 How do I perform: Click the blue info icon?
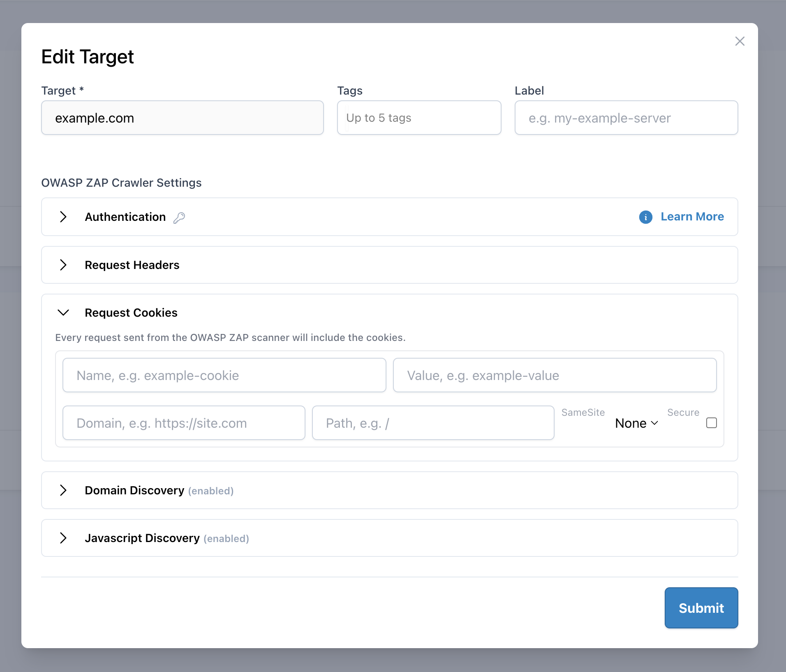click(x=645, y=217)
